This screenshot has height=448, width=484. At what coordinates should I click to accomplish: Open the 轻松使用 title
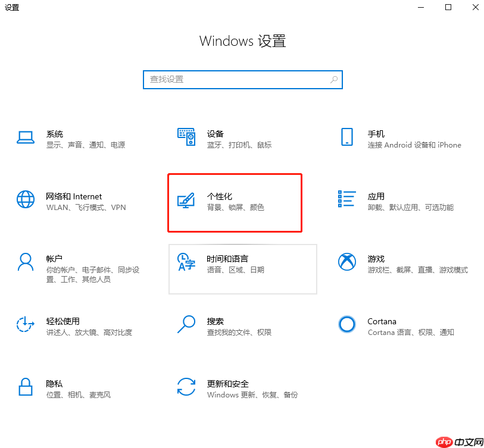tap(63, 321)
